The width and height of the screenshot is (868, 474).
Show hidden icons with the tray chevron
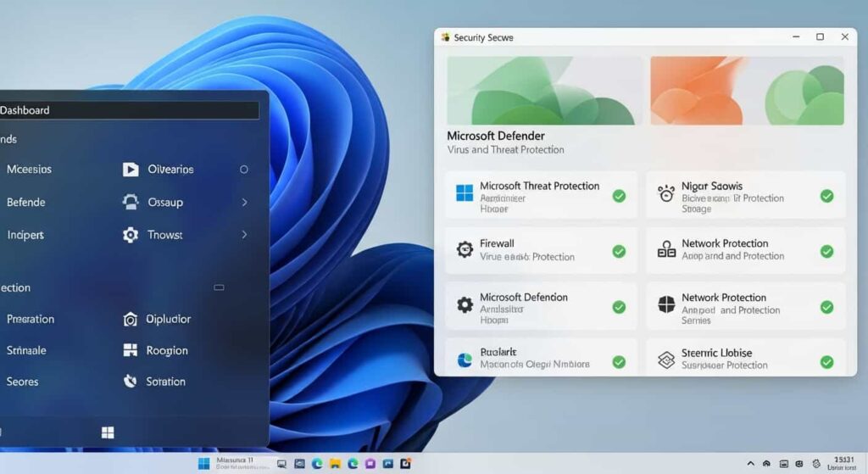pyautogui.click(x=751, y=464)
